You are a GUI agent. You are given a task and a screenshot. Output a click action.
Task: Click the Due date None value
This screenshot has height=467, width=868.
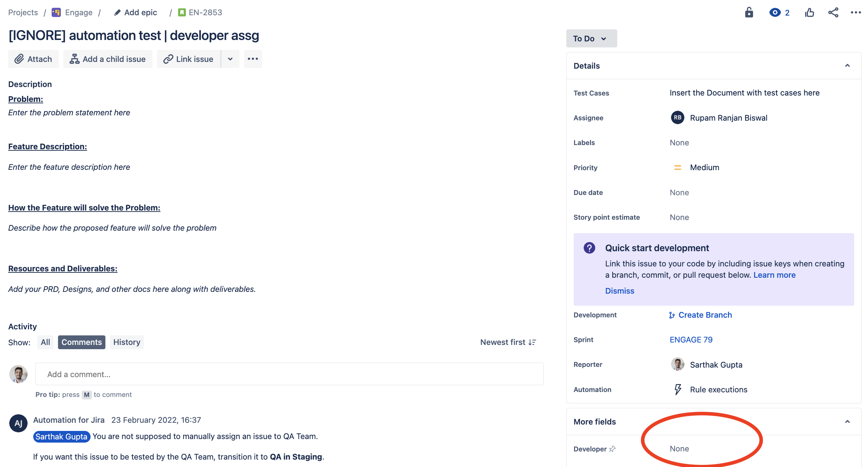point(679,192)
